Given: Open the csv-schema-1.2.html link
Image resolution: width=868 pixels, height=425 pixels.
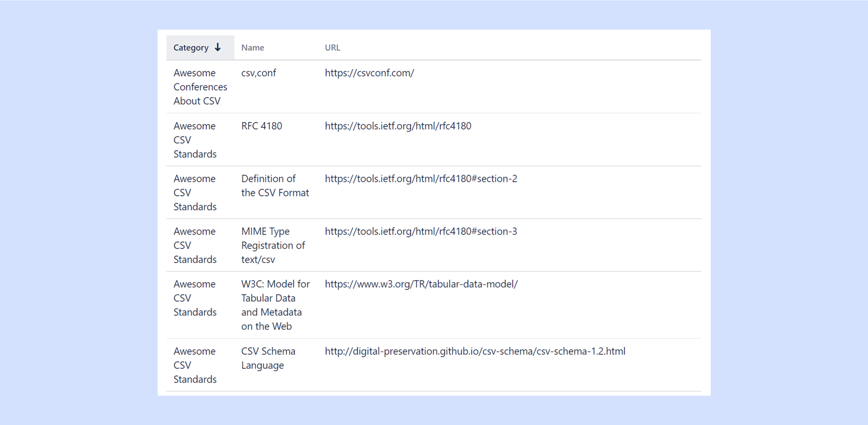Looking at the screenshot, I should click(x=475, y=351).
